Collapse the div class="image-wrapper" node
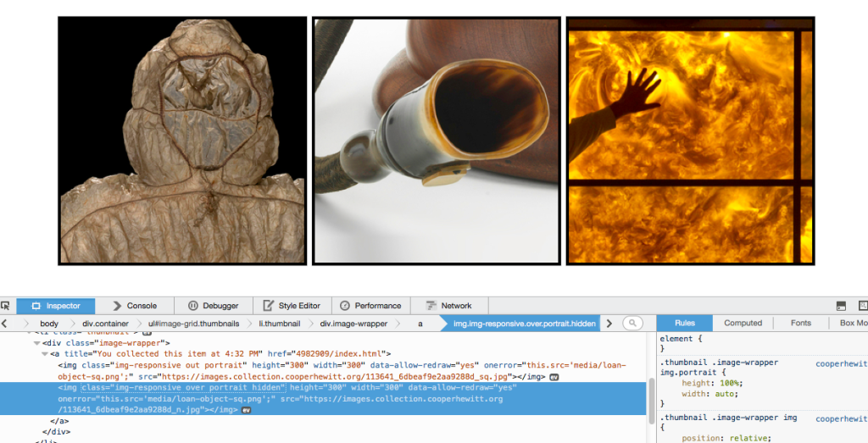Viewport: 868px width, 443px height. [x=37, y=343]
